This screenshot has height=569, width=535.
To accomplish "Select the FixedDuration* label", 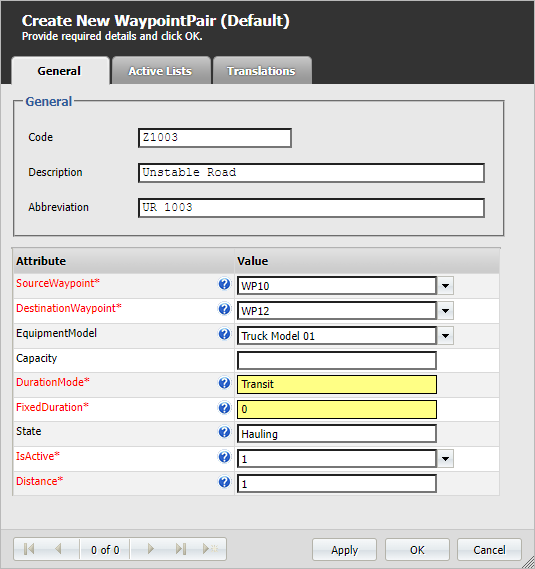I will (x=52, y=407).
